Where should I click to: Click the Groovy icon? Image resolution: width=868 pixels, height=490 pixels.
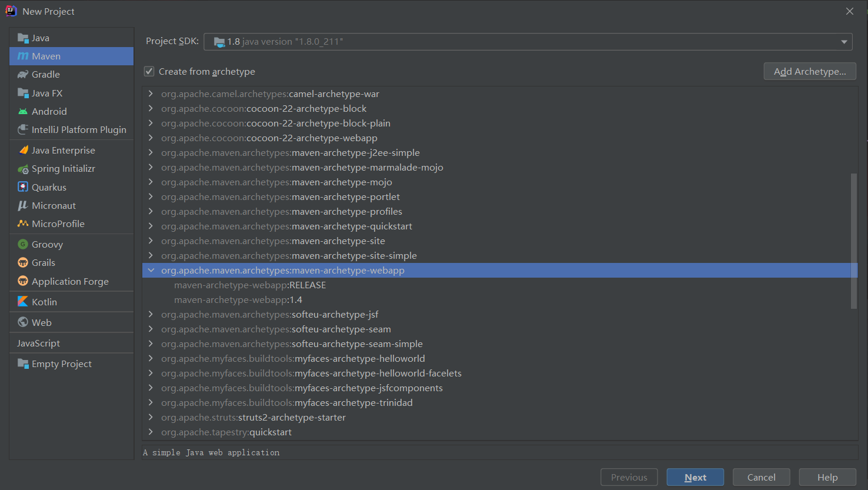(x=23, y=244)
